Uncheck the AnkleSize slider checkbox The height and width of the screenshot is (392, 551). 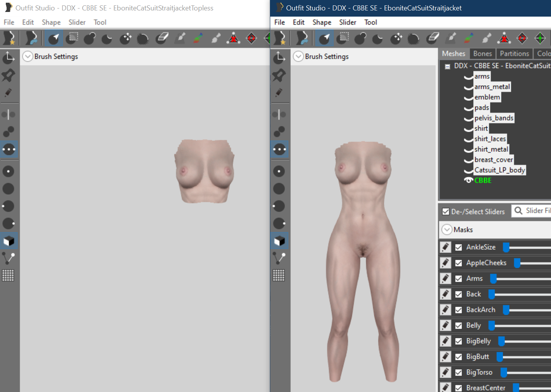click(459, 248)
